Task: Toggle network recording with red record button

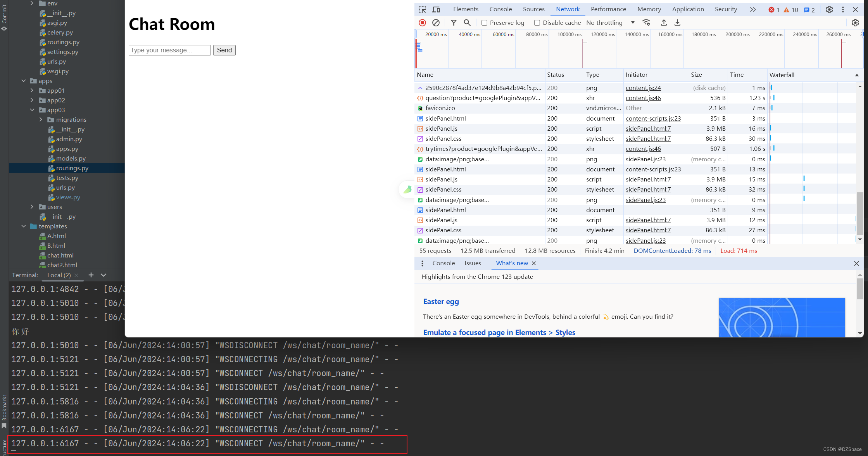Action: (422, 22)
